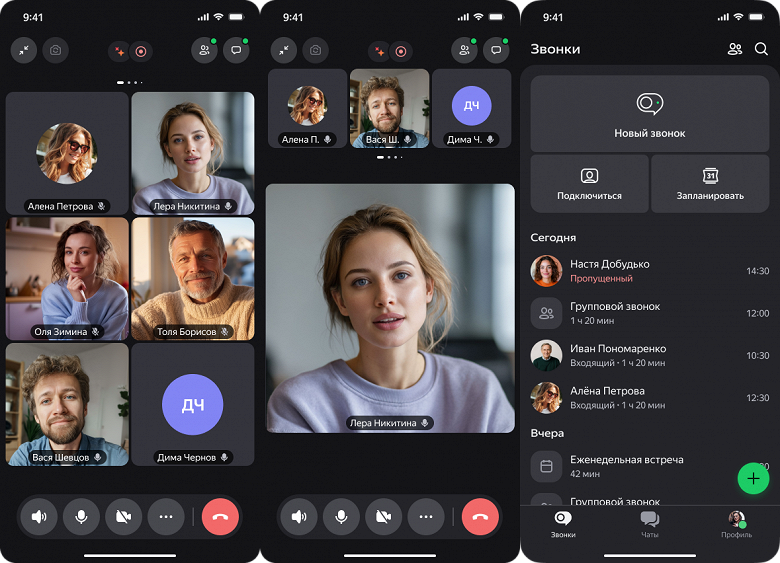Open missed call from Настя Добудько

pyautogui.click(x=650, y=271)
